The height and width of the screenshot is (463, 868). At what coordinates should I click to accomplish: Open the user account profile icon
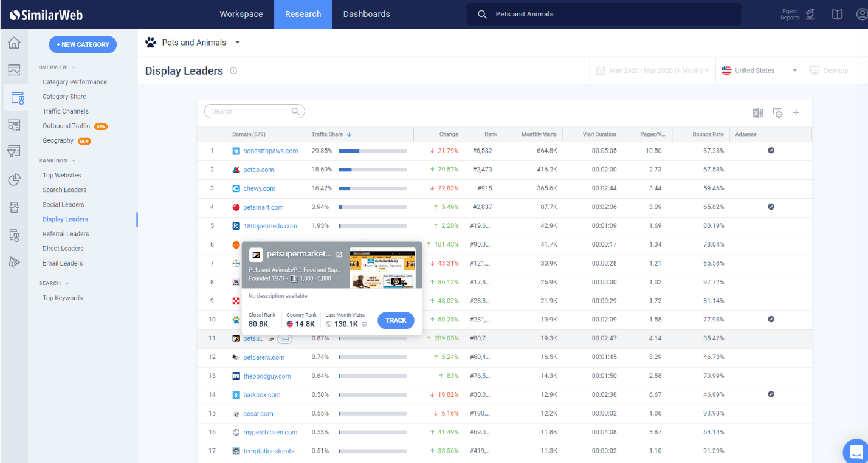[861, 14]
